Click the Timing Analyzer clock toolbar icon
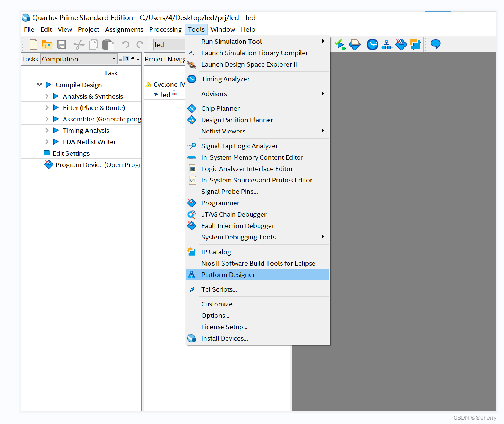The height and width of the screenshot is (424, 504). point(372,44)
